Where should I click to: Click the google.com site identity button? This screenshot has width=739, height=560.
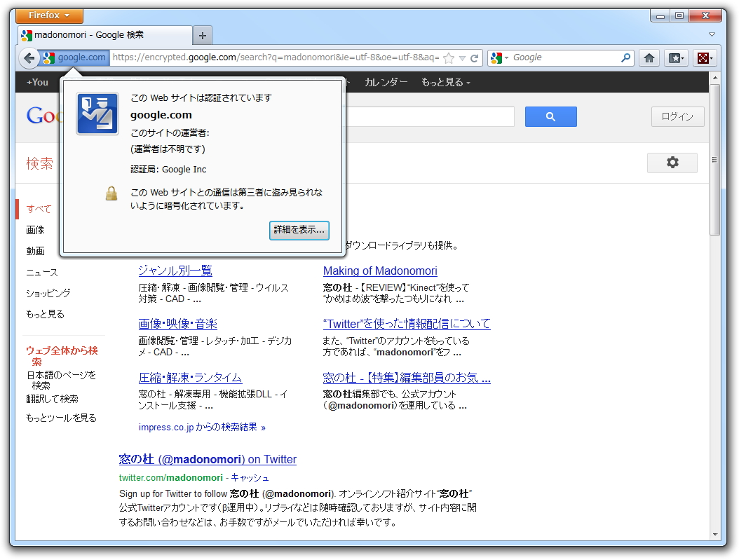[74, 57]
